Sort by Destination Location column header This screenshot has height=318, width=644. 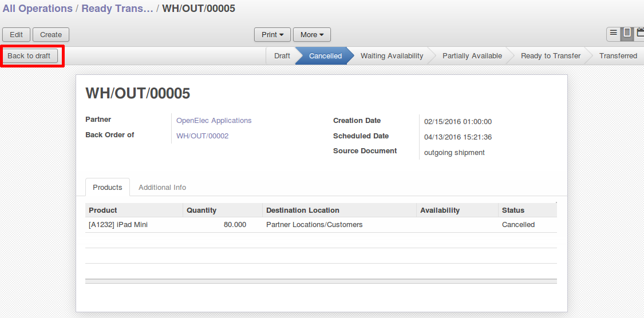pos(303,210)
